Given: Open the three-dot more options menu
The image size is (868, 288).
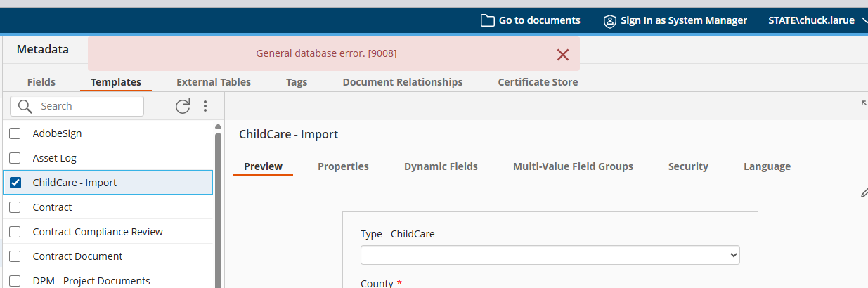Looking at the screenshot, I should (205, 106).
